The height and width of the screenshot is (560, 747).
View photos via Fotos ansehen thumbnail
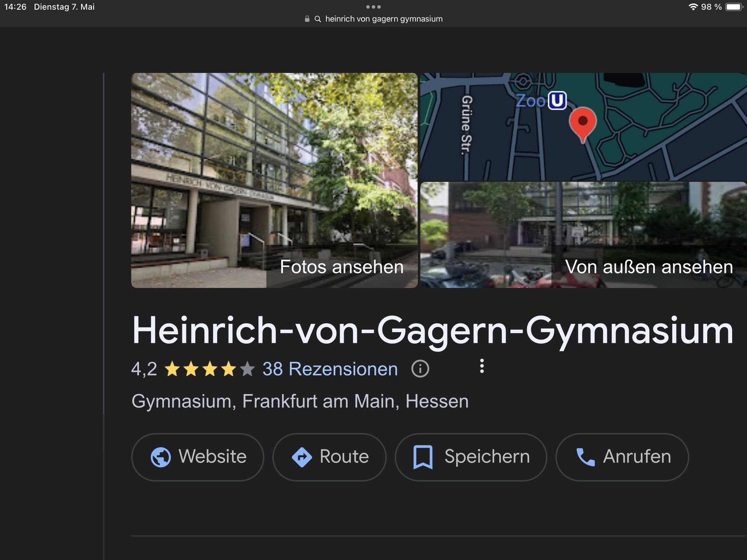pyautogui.click(x=274, y=180)
